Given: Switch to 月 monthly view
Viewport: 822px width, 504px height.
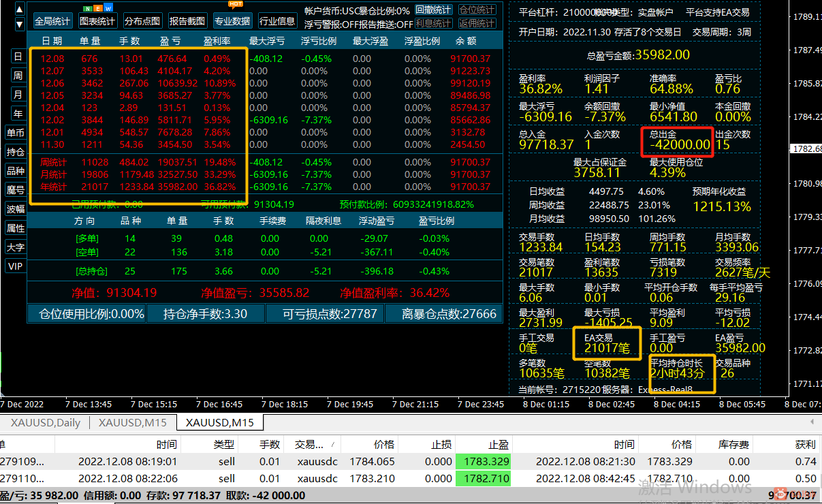Looking at the screenshot, I should click(x=18, y=95).
